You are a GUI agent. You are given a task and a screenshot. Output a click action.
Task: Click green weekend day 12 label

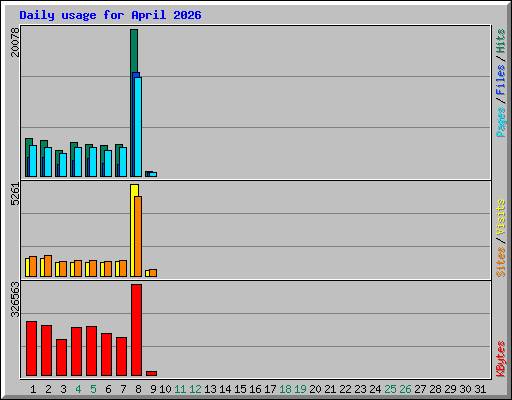(195, 389)
